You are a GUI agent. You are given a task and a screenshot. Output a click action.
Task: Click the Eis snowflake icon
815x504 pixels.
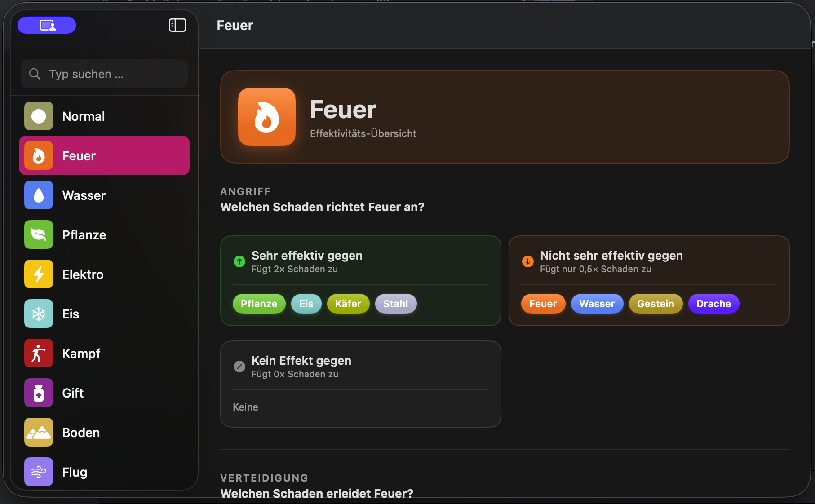[x=39, y=314]
